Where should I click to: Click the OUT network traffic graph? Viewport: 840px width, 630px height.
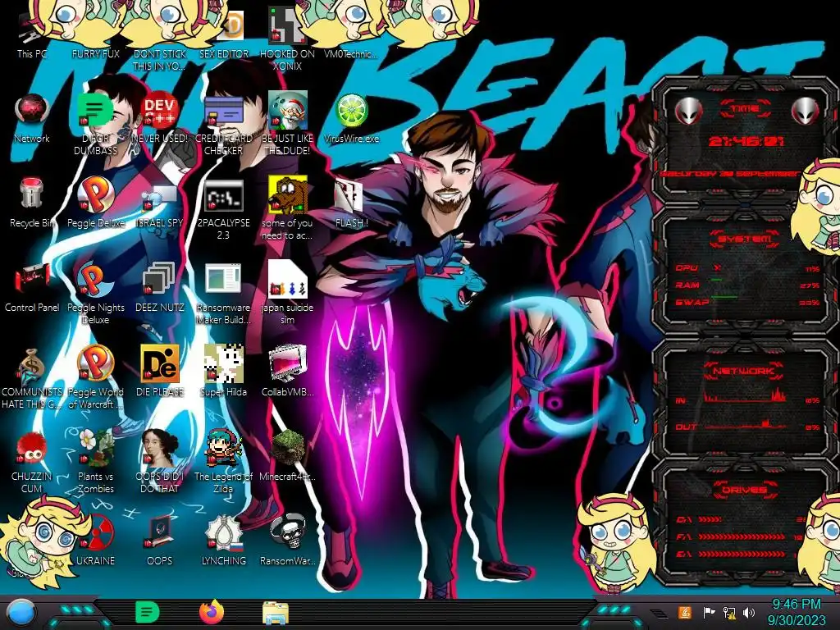tap(745, 426)
